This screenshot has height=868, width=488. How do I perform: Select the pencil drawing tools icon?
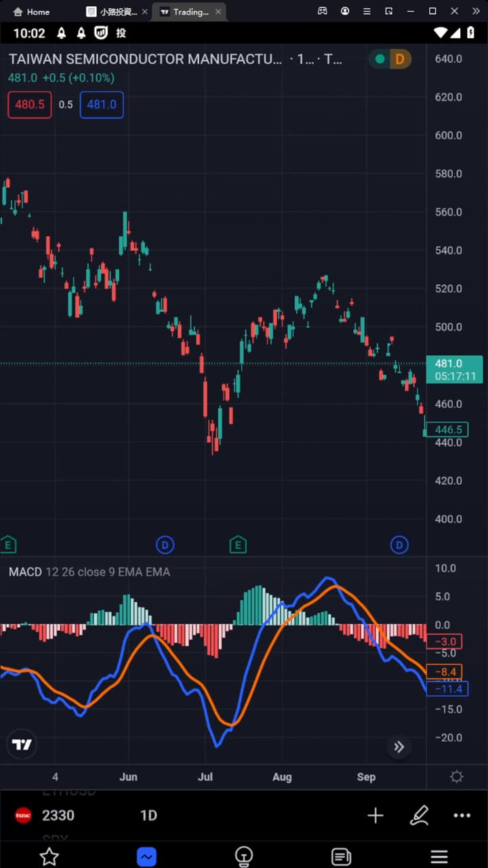(419, 815)
